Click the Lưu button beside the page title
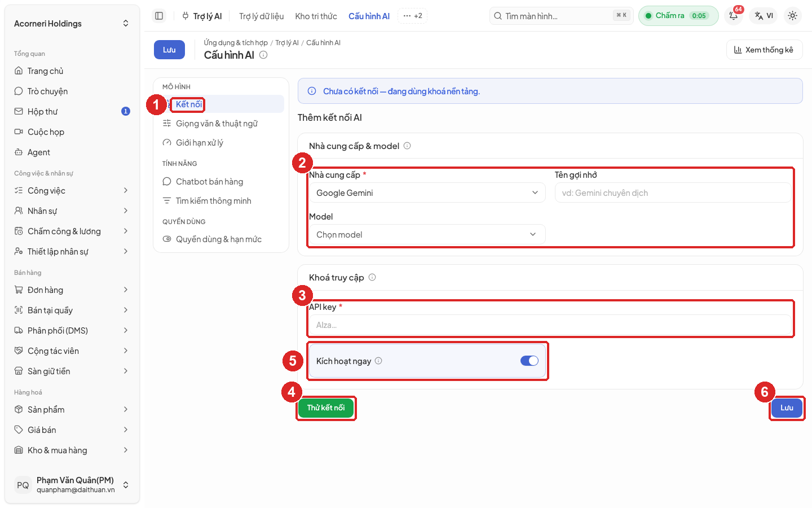The height and width of the screenshot is (508, 812). point(169,50)
